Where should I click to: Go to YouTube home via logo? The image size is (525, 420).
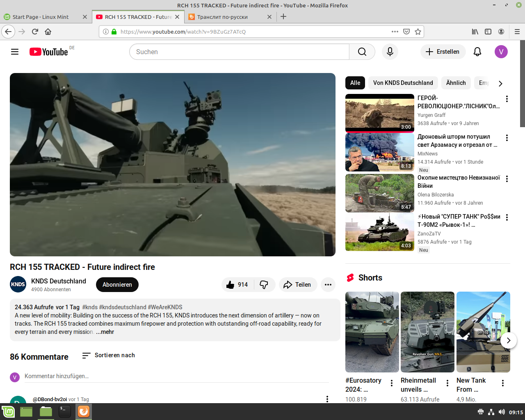48,52
